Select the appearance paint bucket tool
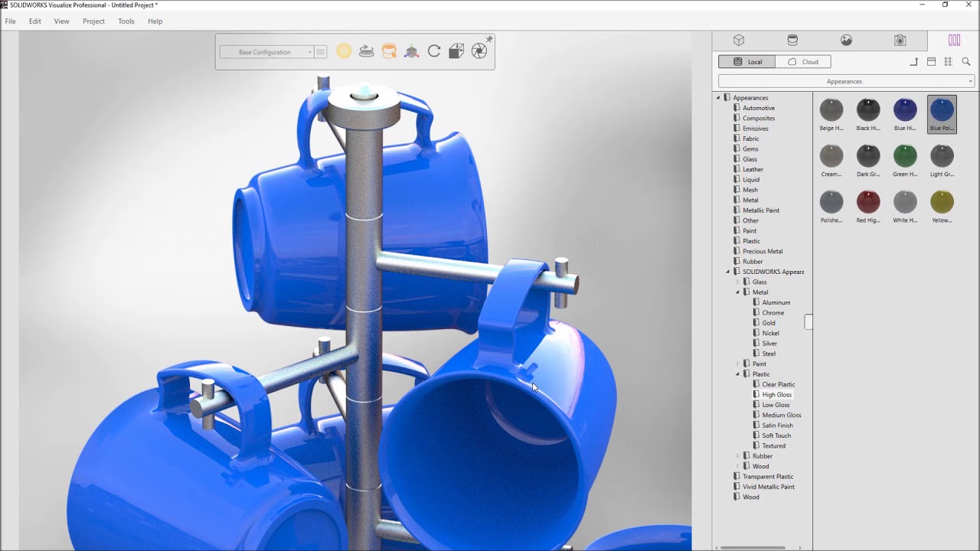 pos(389,51)
